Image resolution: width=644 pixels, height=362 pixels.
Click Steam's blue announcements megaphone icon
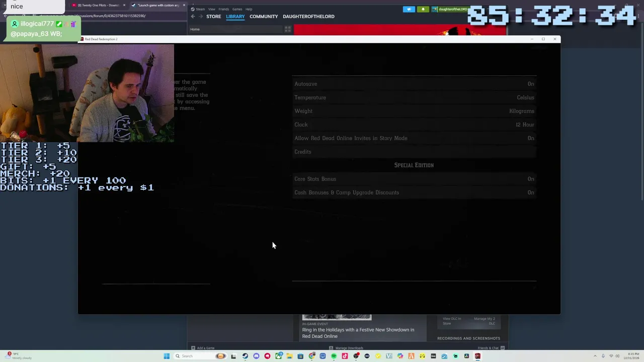coord(409,9)
